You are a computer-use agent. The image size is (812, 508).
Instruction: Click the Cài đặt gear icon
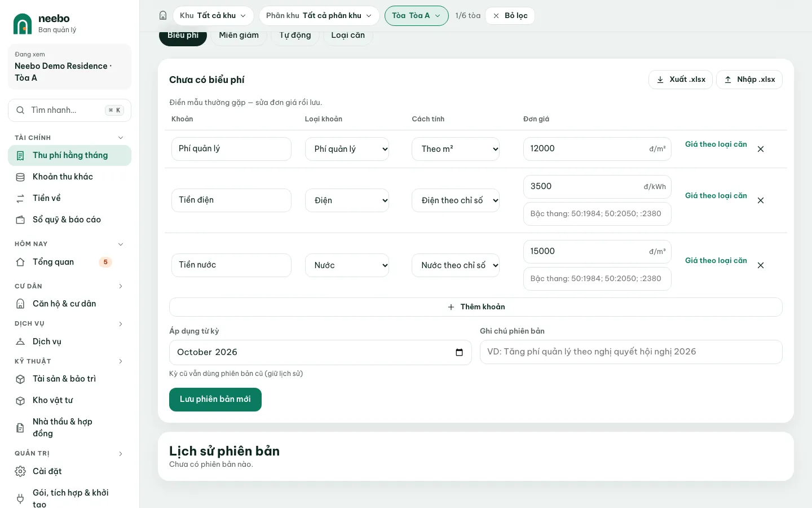(x=20, y=471)
